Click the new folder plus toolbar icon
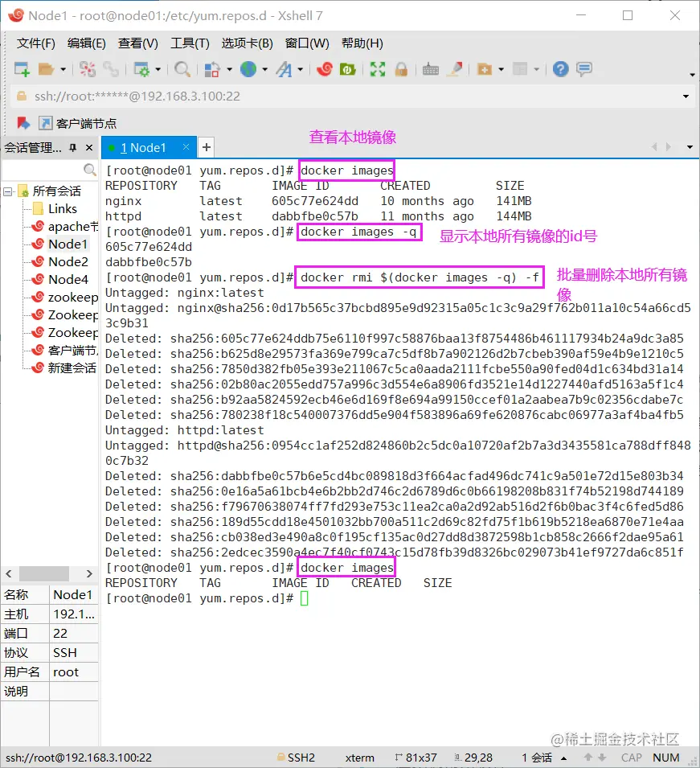700x768 pixels. coord(485,69)
